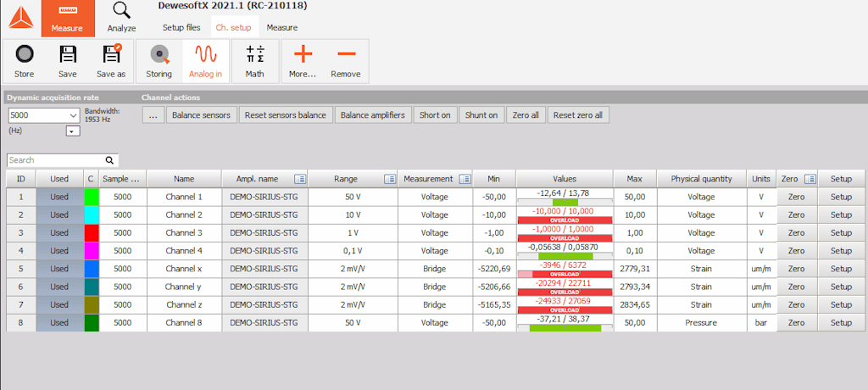Open Measurement column list icon

[x=464, y=179]
